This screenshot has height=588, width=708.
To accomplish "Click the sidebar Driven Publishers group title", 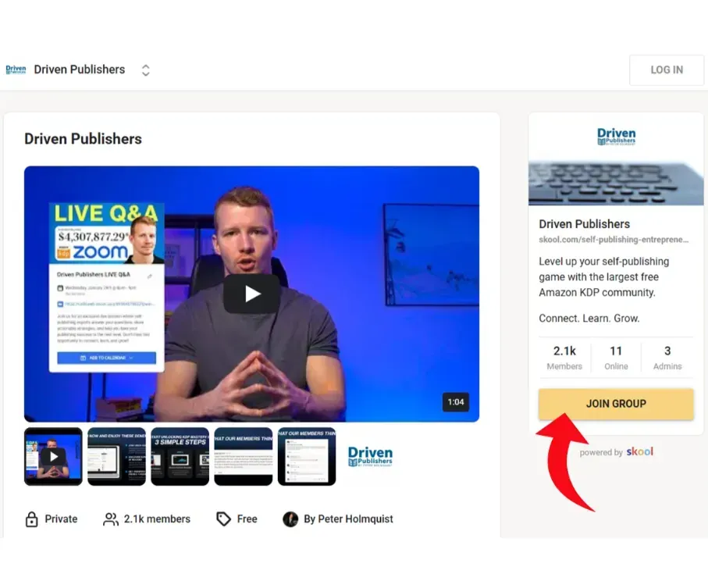I will point(585,224).
